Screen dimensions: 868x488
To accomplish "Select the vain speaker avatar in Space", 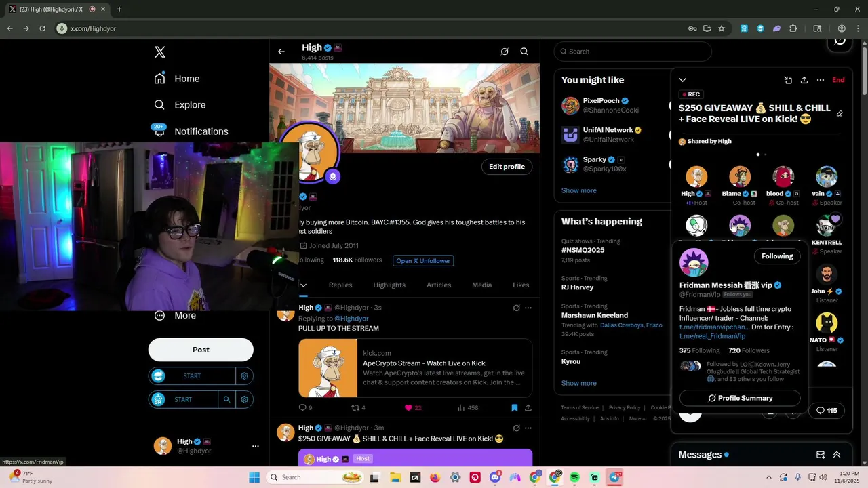I will (827, 177).
